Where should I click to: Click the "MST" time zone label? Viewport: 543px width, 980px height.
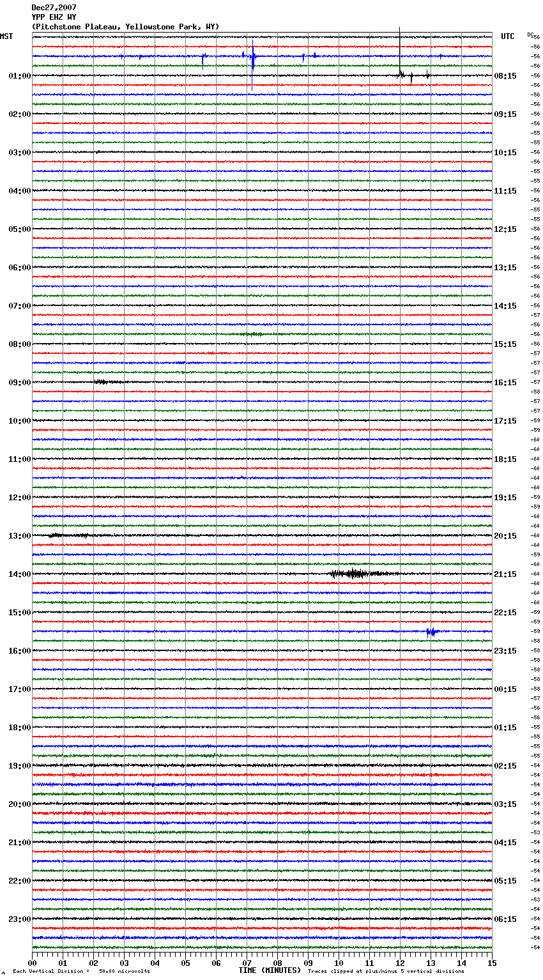click(x=6, y=36)
